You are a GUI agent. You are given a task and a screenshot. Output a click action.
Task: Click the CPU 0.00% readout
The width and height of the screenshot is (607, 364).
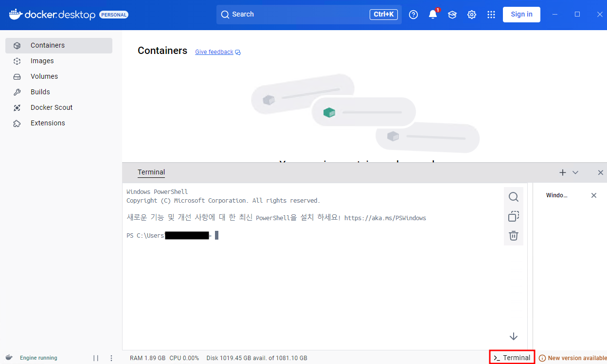pyautogui.click(x=184, y=358)
